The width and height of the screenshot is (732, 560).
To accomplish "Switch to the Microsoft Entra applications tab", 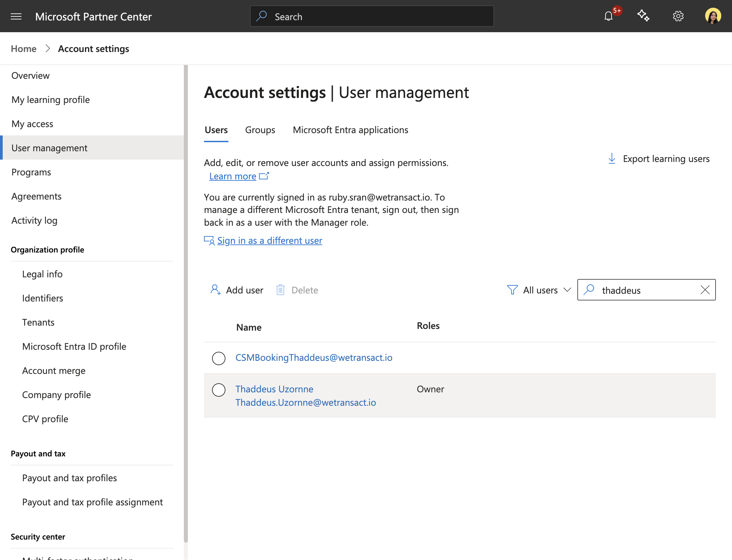I will (x=351, y=130).
